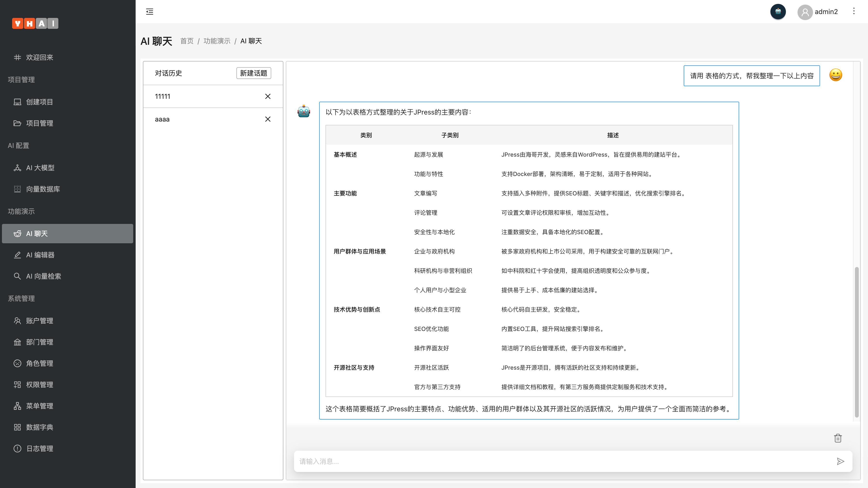Go to AI 大模型 page
Screen dimensions: 868x488
(67, 168)
